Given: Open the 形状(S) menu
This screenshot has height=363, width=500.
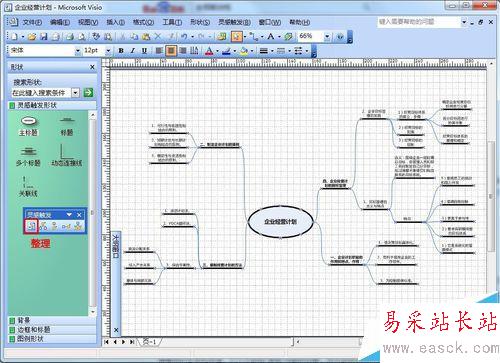Looking at the screenshot, I should coord(200,22).
